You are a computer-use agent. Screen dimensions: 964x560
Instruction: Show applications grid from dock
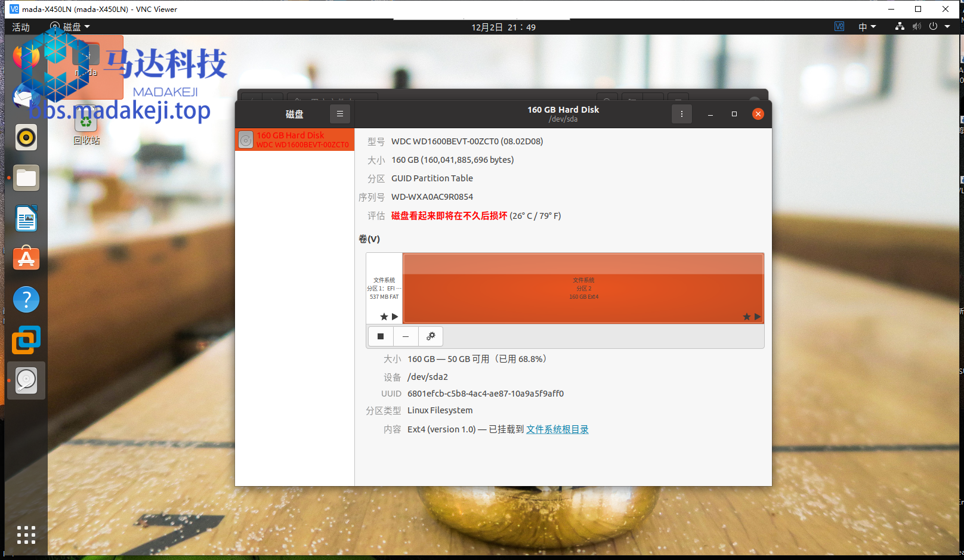[x=26, y=535]
